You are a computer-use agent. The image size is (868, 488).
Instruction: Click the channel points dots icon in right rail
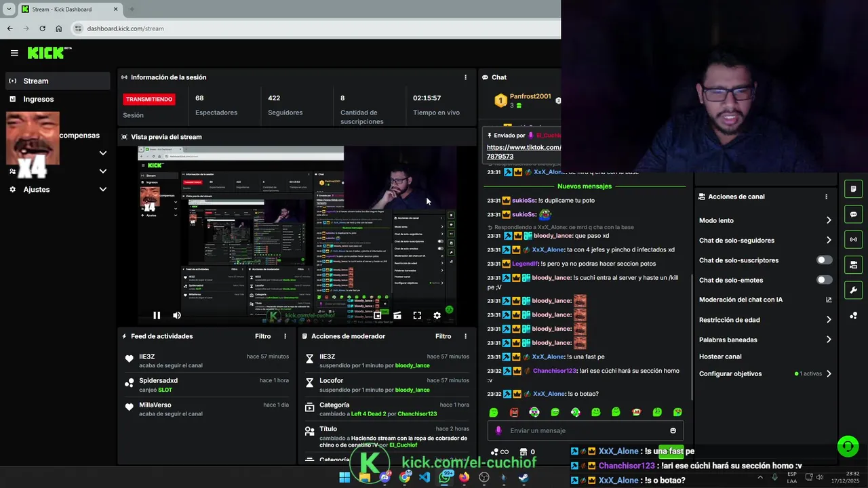853,315
